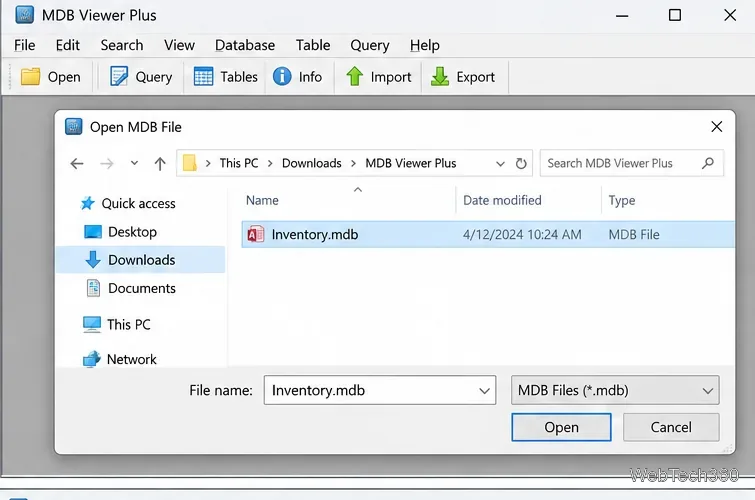
Task: Expand the Downloads breadcrumb chevron
Action: tap(353, 163)
